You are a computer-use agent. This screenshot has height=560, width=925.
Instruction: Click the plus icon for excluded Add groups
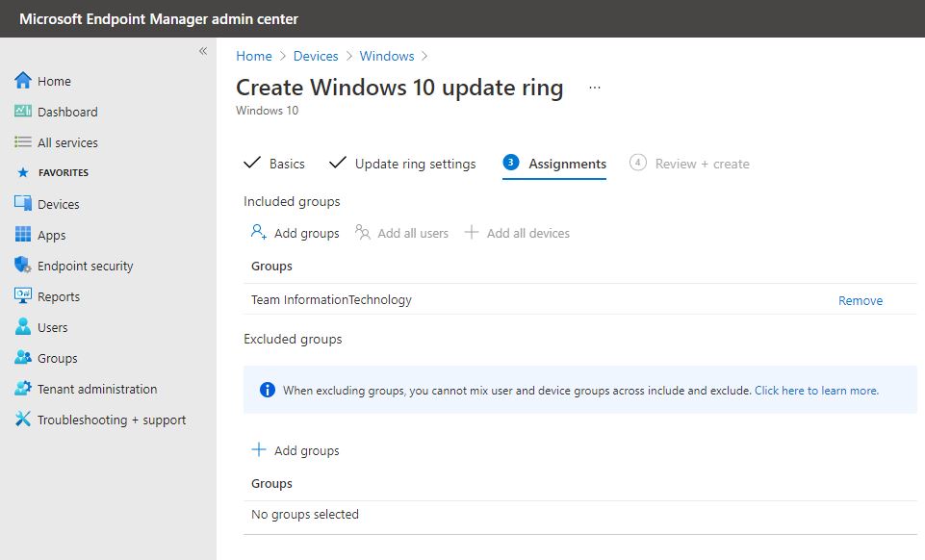pyautogui.click(x=258, y=449)
